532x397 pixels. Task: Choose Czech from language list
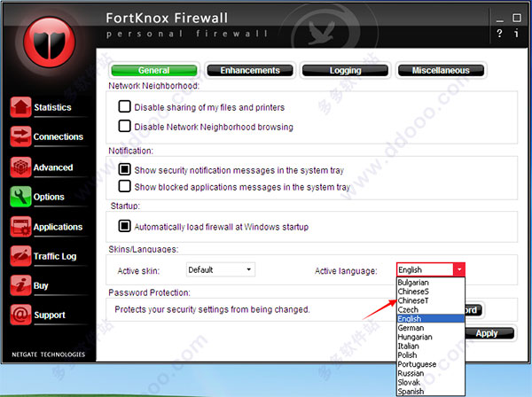(x=431, y=310)
